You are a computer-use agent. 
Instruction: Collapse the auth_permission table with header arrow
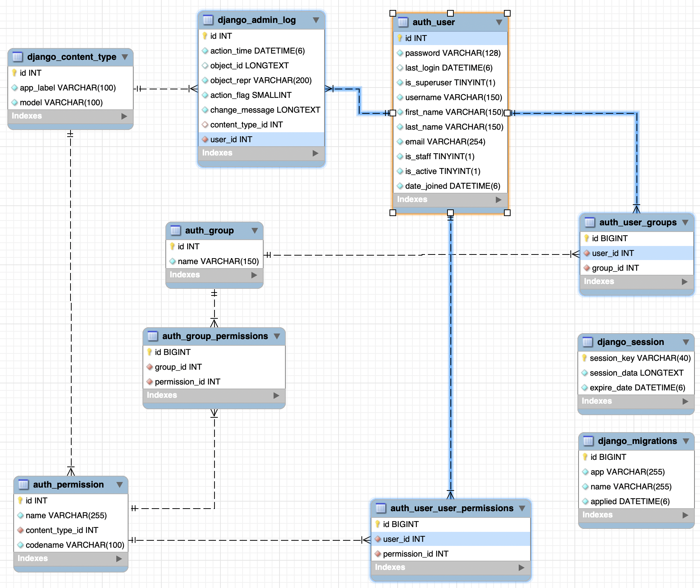[120, 485]
